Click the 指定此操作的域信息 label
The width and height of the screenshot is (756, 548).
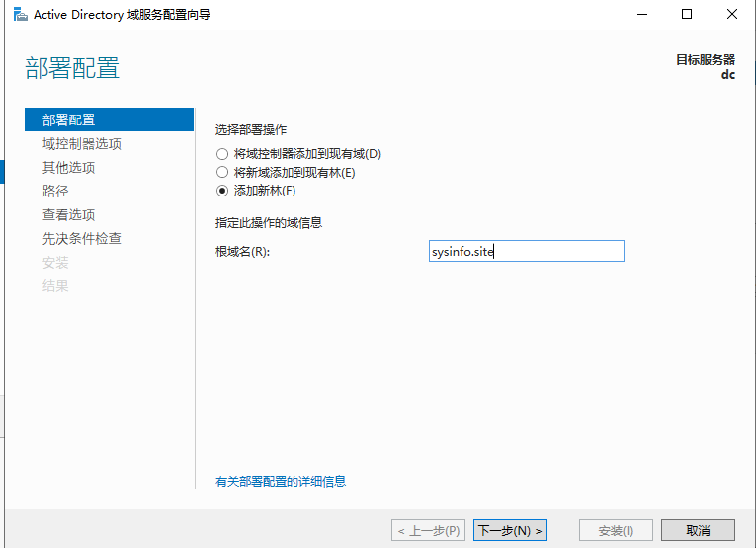coord(269,222)
